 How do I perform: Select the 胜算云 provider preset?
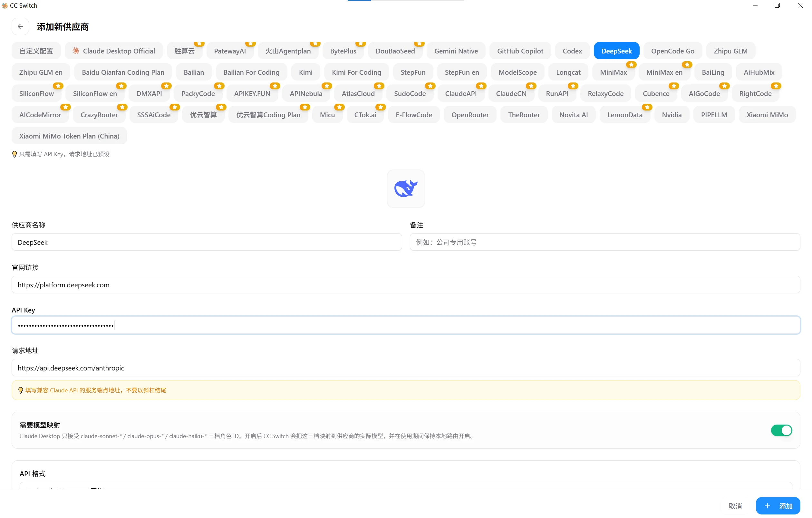point(184,51)
